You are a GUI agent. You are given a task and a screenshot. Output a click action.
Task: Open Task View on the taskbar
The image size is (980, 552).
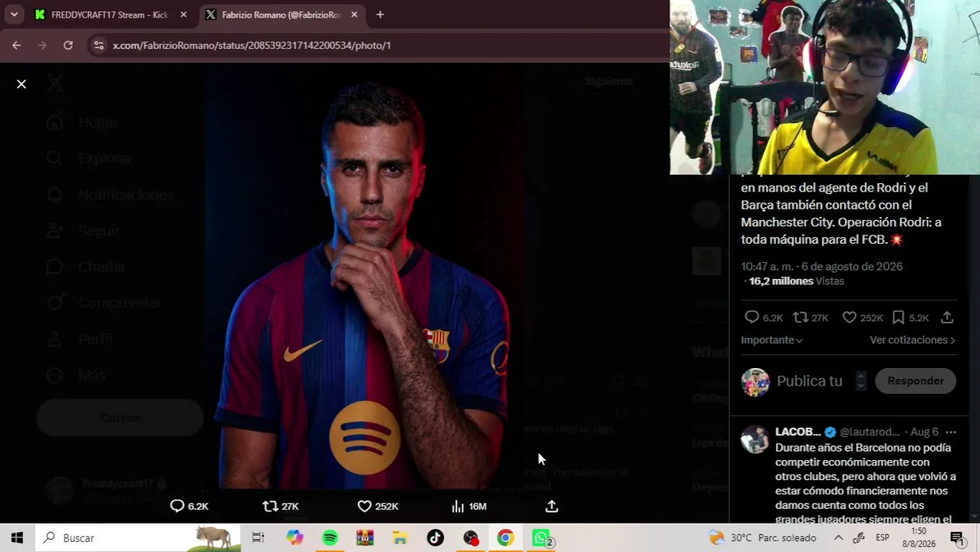258,538
